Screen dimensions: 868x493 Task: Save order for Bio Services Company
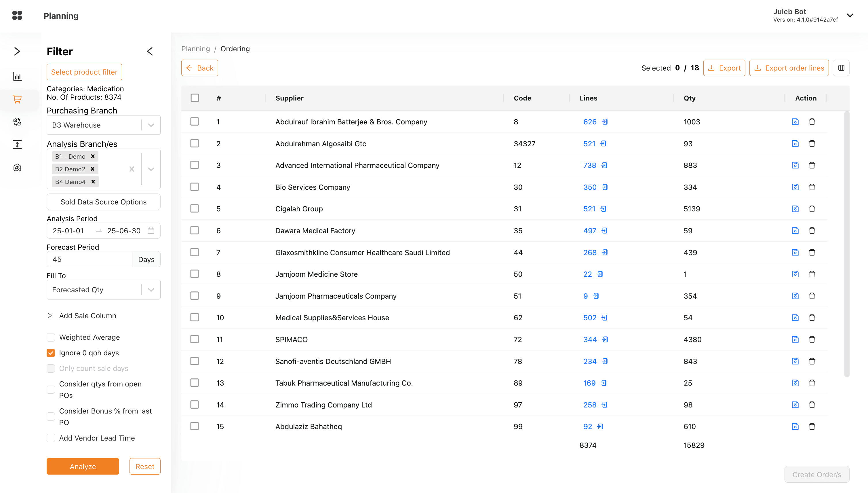[795, 187]
